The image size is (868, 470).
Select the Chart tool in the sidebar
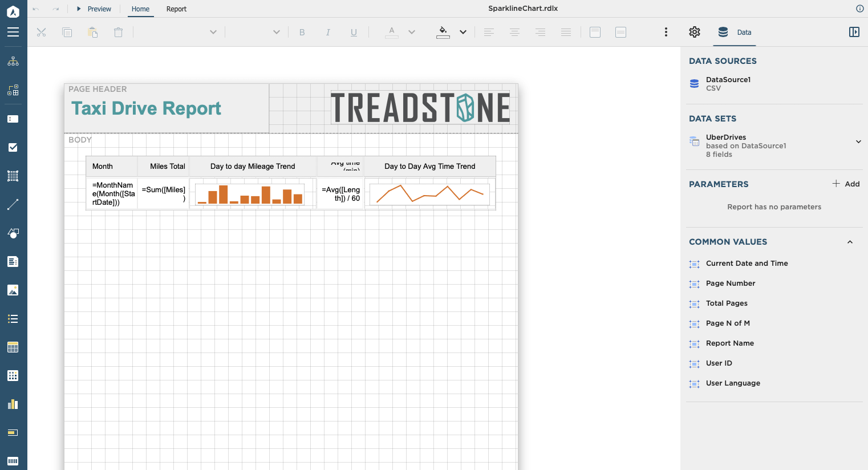click(13, 404)
